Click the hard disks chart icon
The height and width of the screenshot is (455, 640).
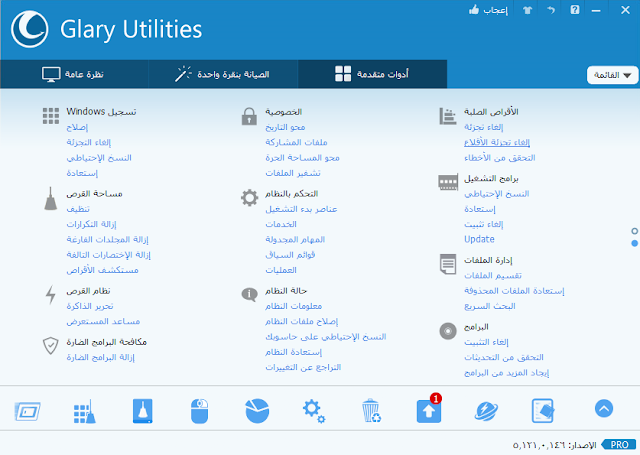tap(448, 116)
